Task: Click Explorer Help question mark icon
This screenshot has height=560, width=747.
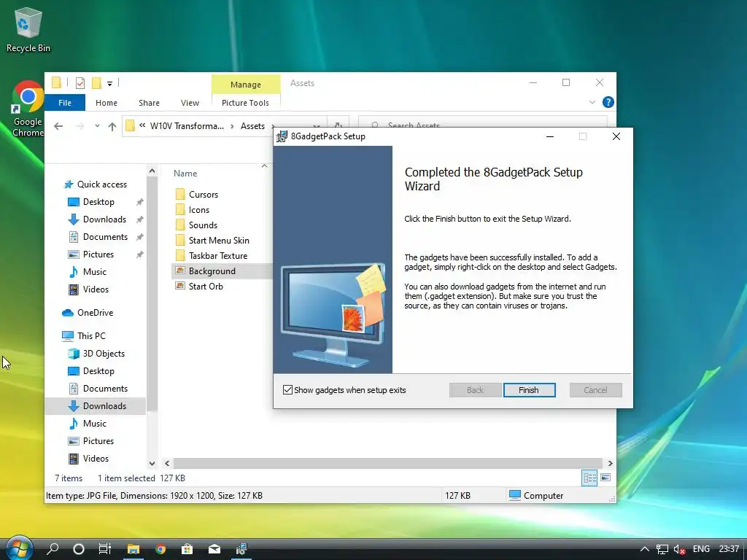Action: point(608,102)
